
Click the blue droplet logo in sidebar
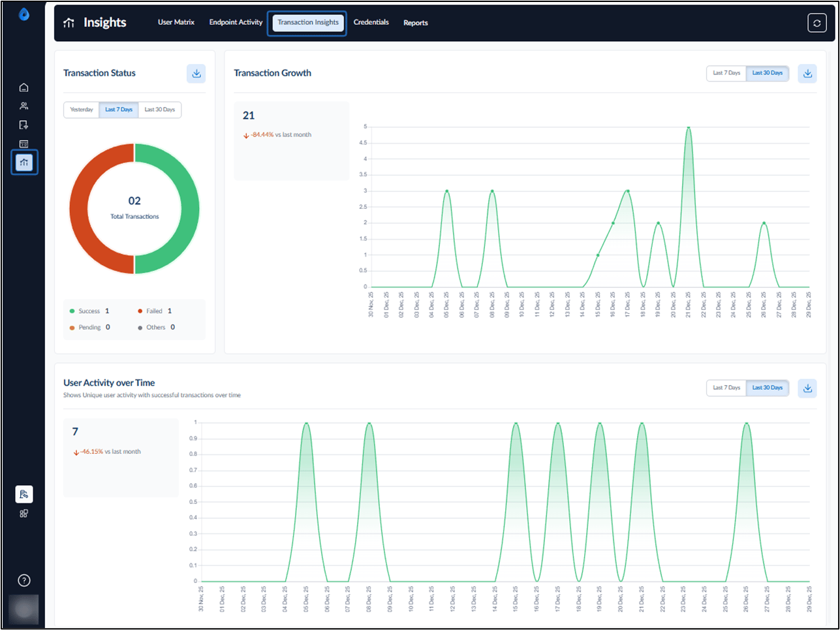coord(24,14)
